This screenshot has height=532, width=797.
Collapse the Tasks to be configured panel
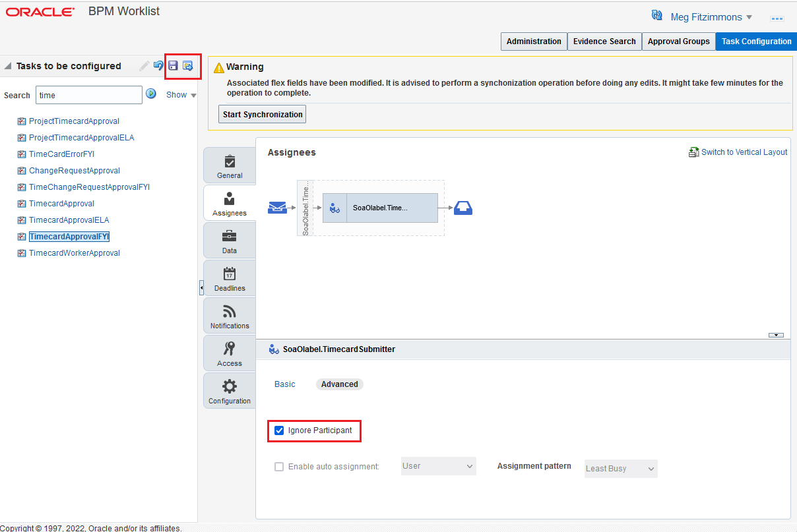coord(8,66)
